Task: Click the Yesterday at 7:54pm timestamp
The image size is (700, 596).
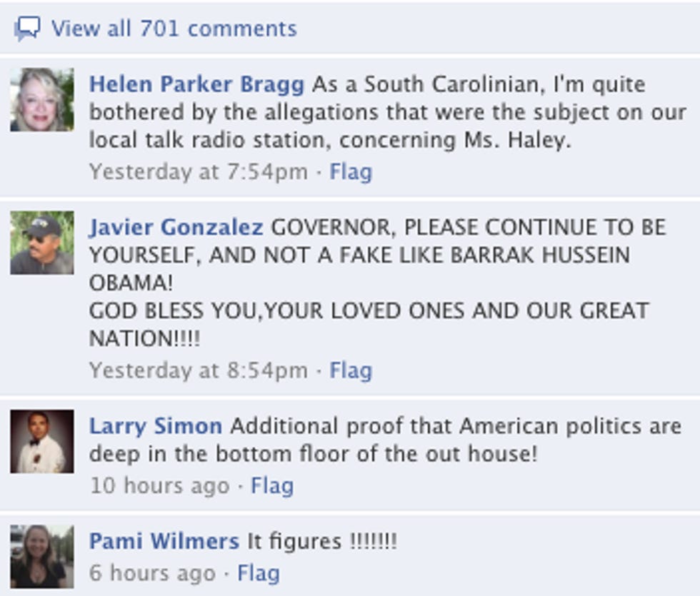Action: coord(199,172)
